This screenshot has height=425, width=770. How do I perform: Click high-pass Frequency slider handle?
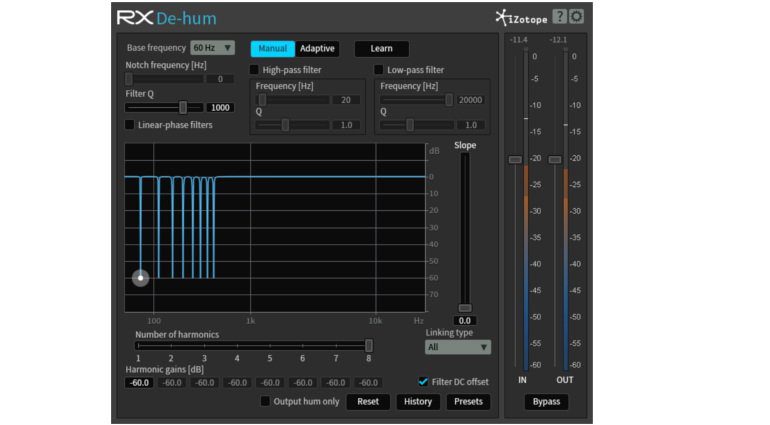click(262, 100)
